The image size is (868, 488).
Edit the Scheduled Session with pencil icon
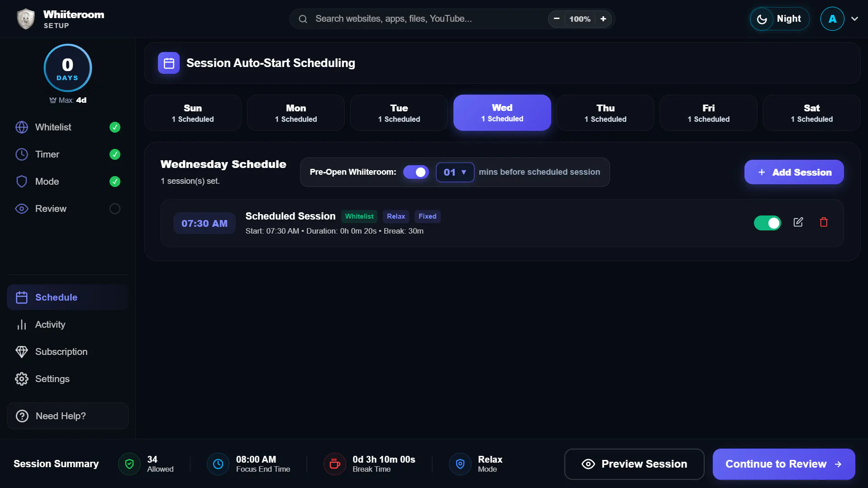(x=798, y=222)
